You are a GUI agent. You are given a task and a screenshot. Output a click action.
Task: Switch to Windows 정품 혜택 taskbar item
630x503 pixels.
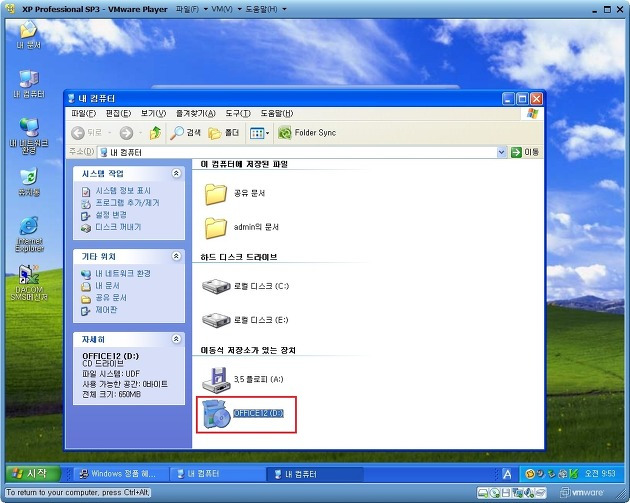pos(120,474)
